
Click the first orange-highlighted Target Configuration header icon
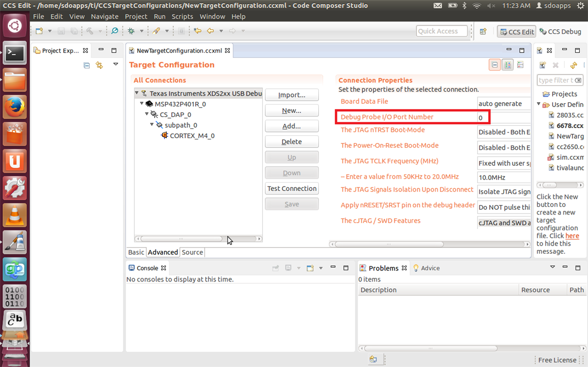coord(495,65)
